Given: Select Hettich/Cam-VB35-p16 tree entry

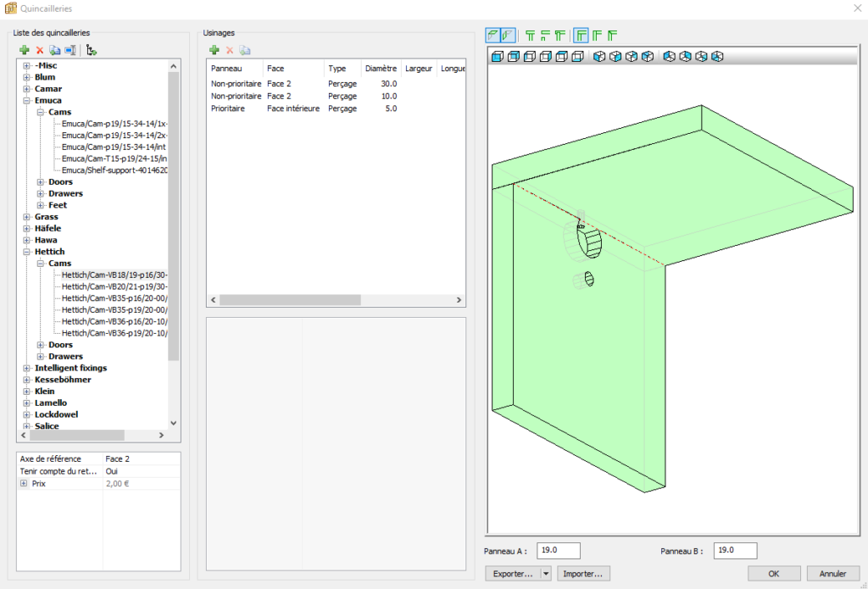Looking at the screenshot, I should 114,298.
